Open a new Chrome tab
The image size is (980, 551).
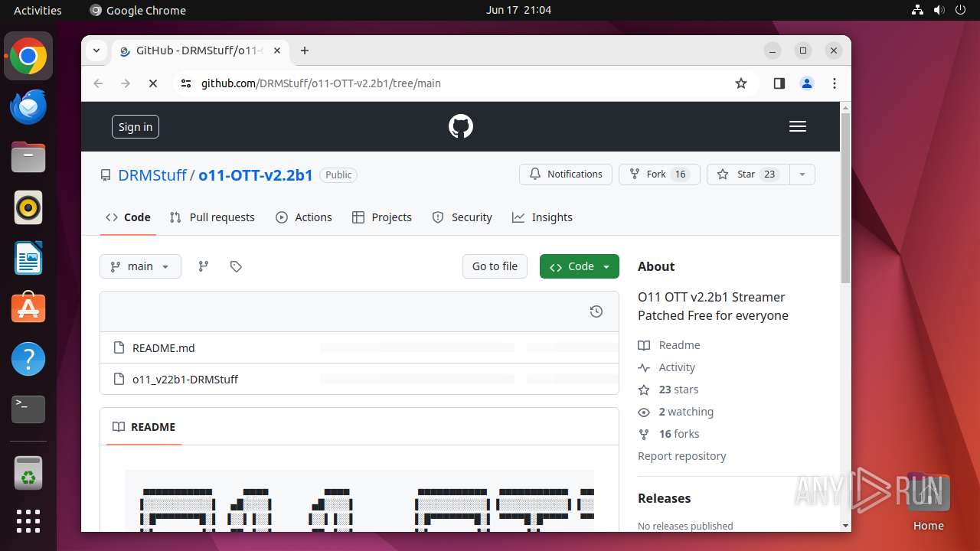[305, 51]
